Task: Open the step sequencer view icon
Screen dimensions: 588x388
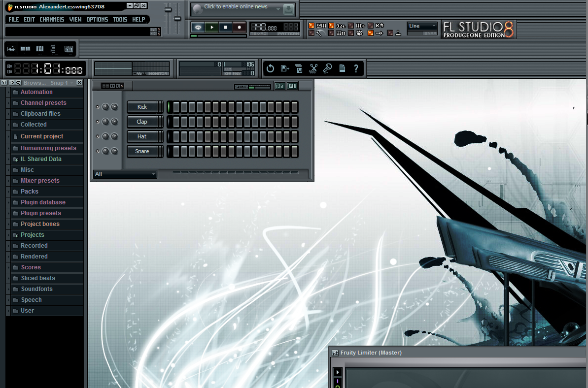Action: point(25,49)
